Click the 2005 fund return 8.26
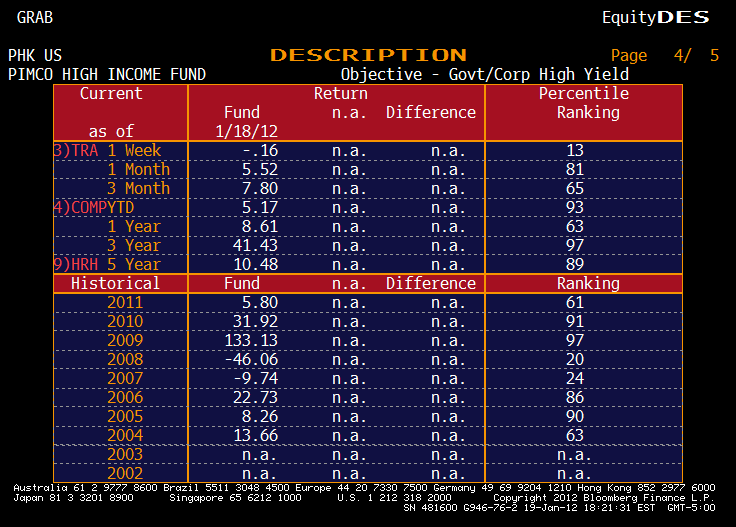Image resolution: width=736 pixels, height=527 pixels. (x=260, y=417)
